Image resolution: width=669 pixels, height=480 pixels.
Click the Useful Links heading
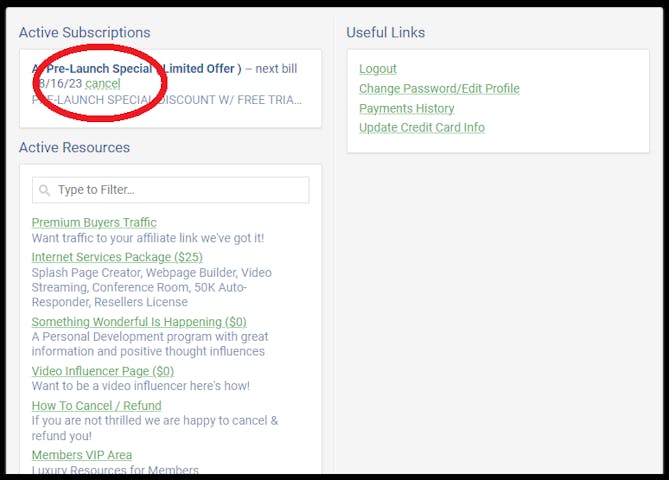click(x=385, y=33)
